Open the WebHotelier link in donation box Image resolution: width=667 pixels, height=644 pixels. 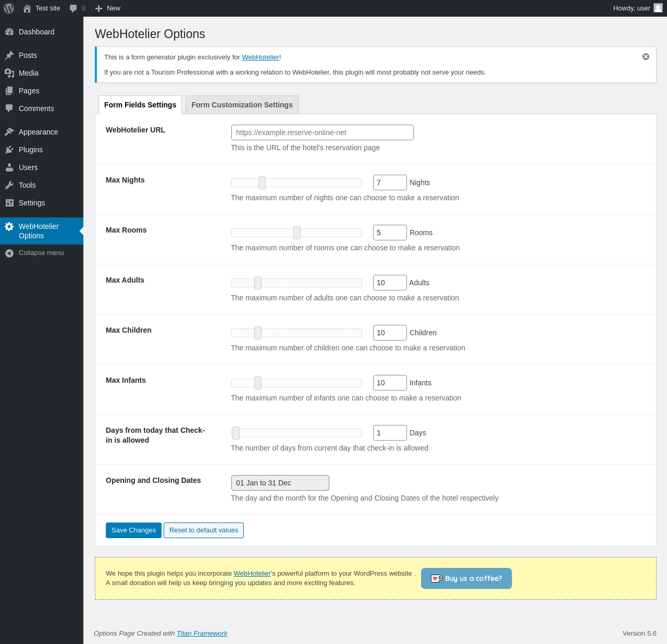(x=252, y=574)
